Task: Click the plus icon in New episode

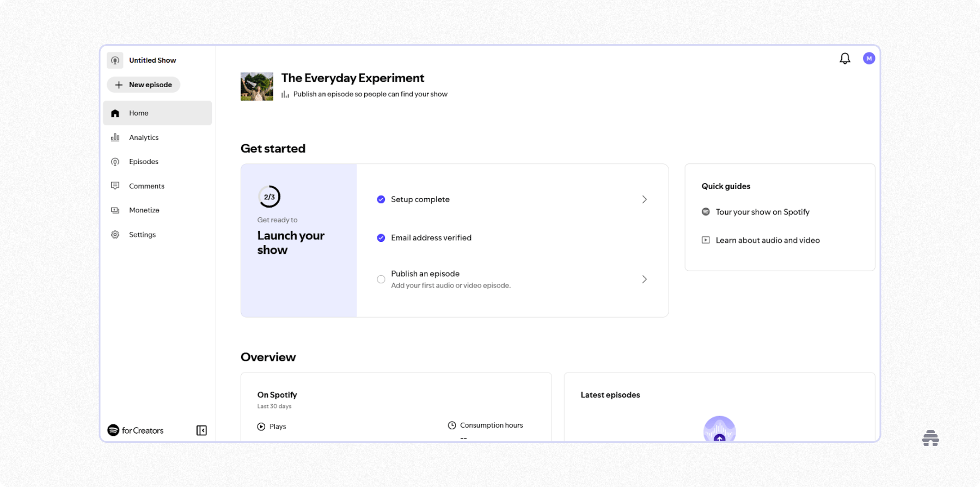Action: 119,85
